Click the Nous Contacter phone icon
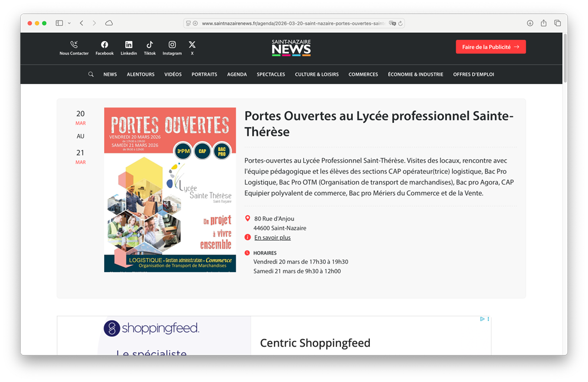Screen dimensions: 588x382 click(x=74, y=44)
